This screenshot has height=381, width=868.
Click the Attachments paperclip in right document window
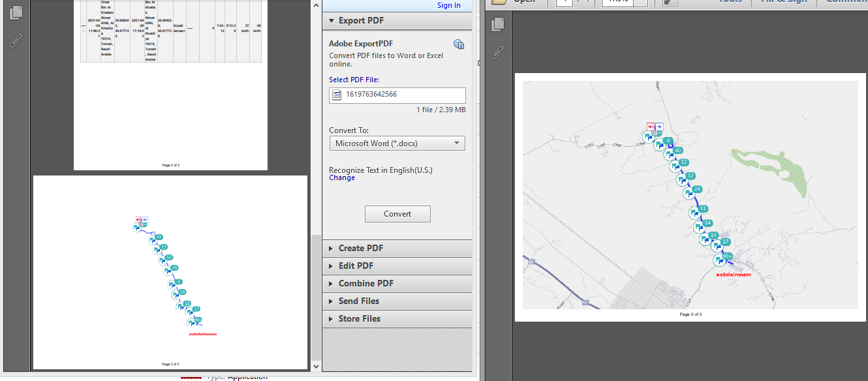tap(498, 52)
